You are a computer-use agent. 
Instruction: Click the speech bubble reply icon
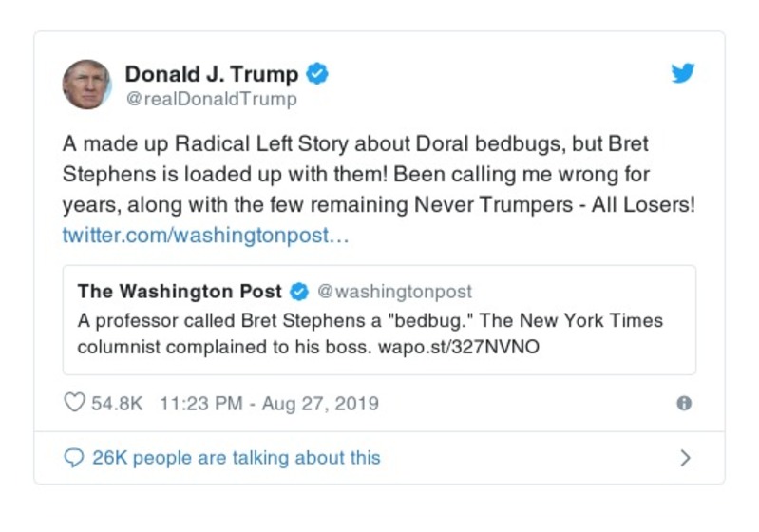tap(74, 458)
